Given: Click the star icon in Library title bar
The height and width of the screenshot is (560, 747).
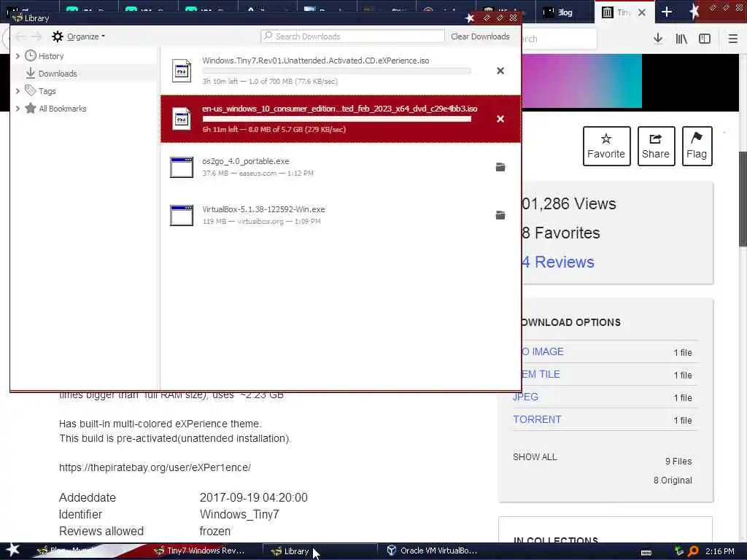Looking at the screenshot, I should point(470,17).
